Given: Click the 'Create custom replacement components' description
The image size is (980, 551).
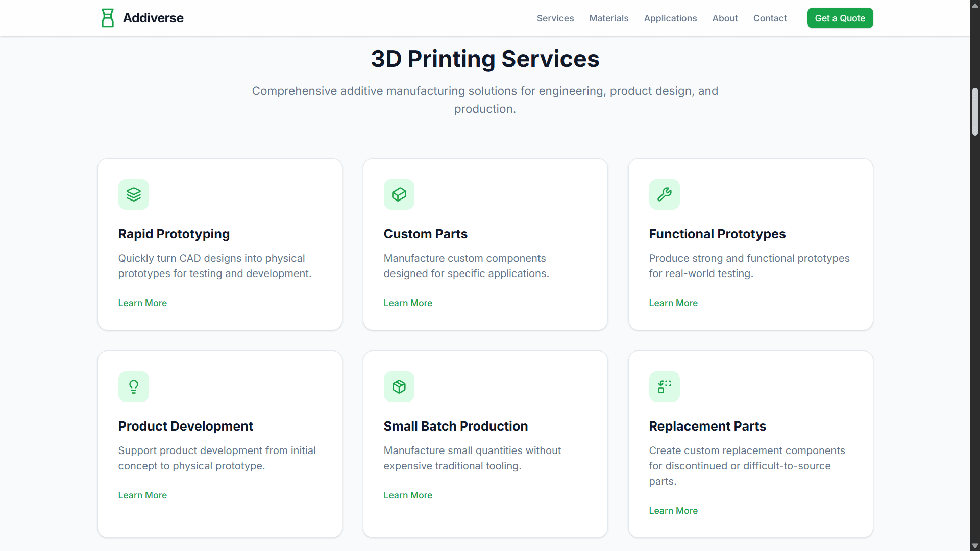Looking at the screenshot, I should (x=747, y=466).
